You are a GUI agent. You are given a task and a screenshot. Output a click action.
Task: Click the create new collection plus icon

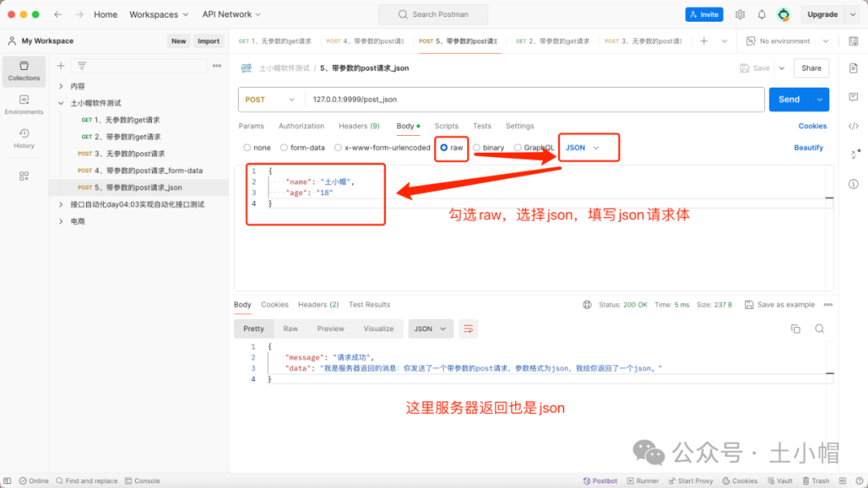[x=61, y=66]
